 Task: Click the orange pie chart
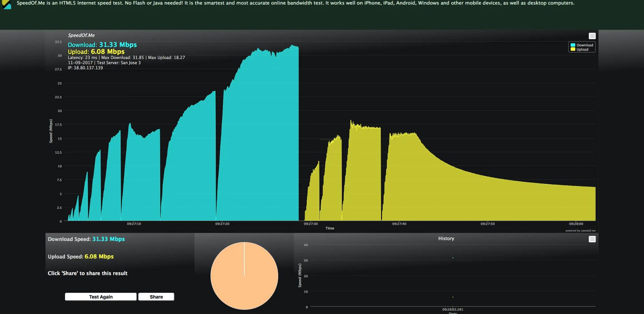pos(244,276)
